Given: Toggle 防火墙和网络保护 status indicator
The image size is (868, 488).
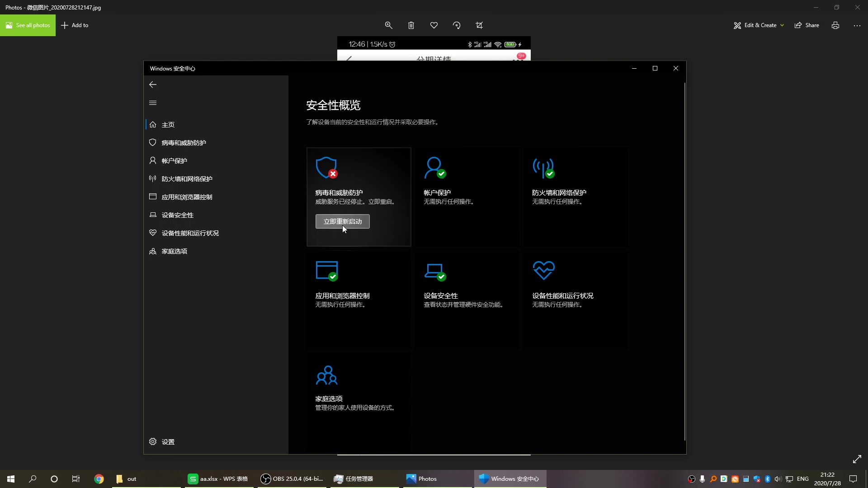Looking at the screenshot, I should coord(550,174).
